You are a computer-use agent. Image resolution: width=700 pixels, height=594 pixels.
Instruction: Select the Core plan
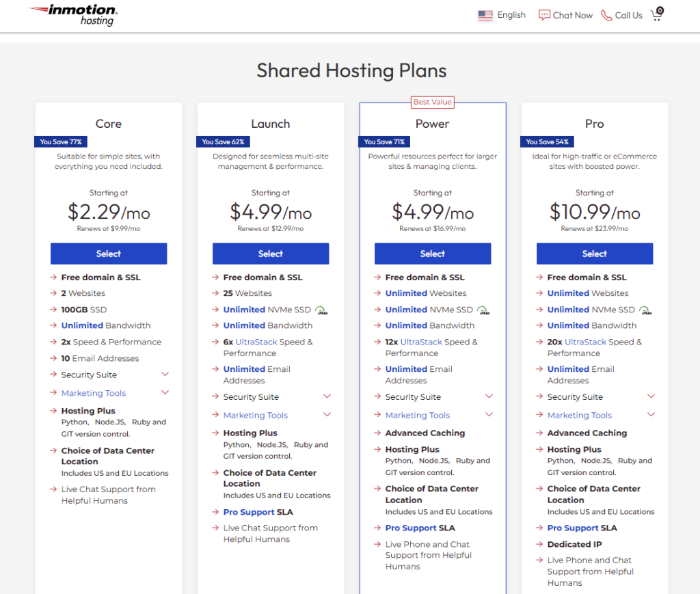coord(109,254)
